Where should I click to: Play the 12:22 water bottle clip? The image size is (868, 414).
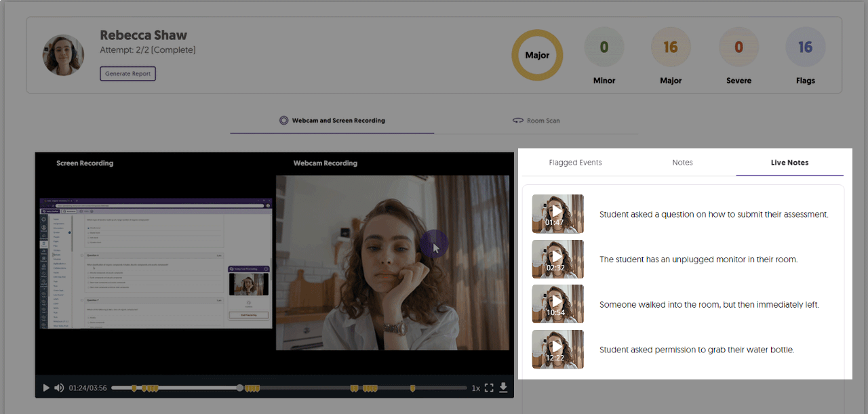point(557,349)
